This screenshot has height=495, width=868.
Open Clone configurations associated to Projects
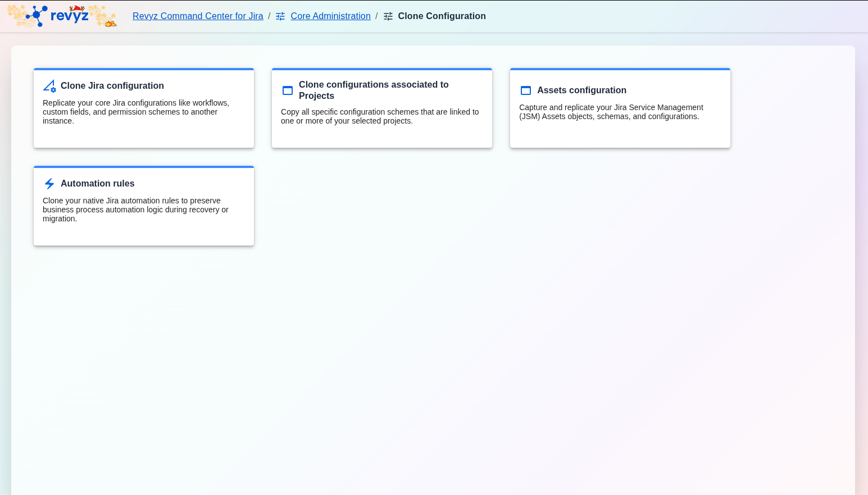[374, 90]
